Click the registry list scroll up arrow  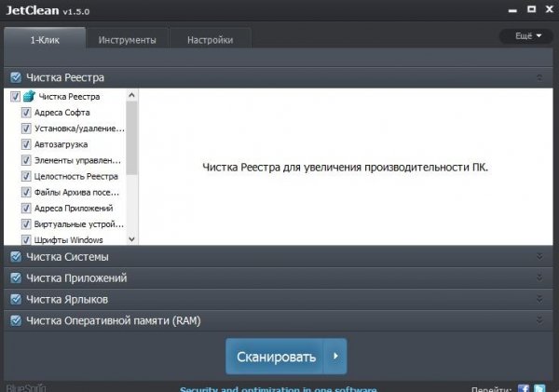pos(131,95)
